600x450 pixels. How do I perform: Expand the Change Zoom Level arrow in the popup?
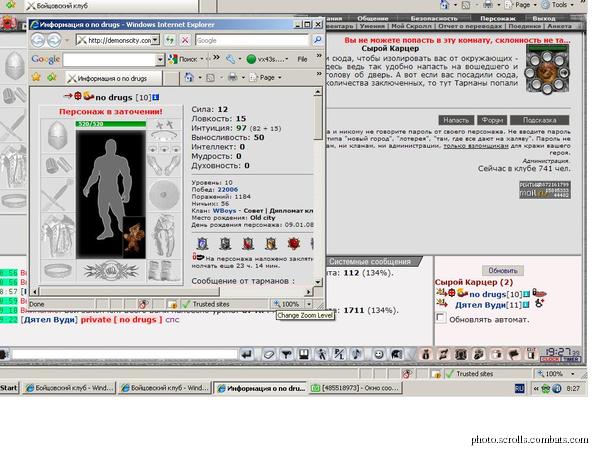coord(308,304)
